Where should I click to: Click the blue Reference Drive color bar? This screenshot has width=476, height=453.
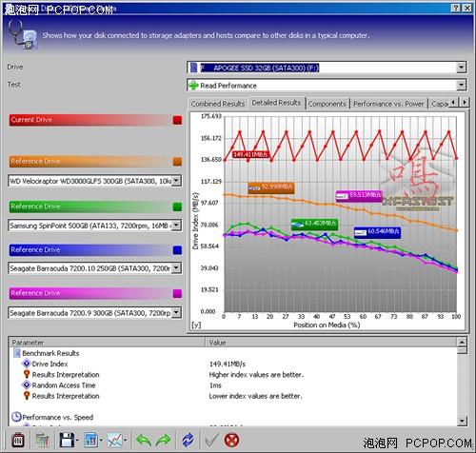click(x=90, y=250)
